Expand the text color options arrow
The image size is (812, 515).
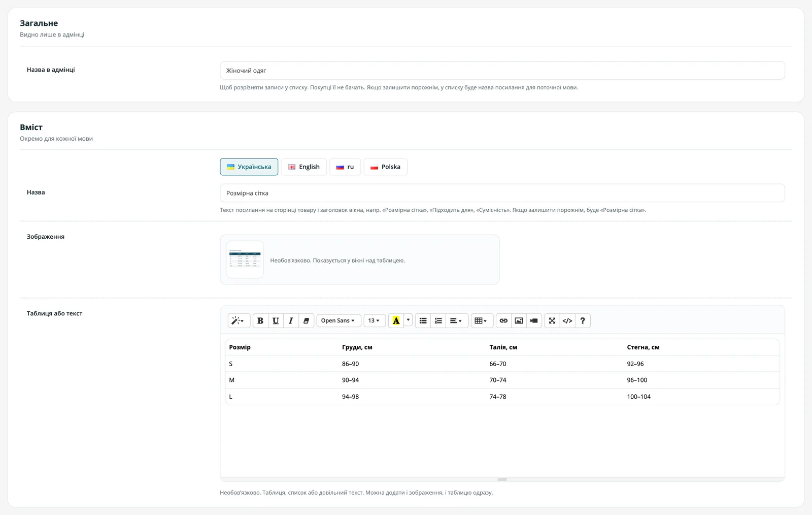408,320
